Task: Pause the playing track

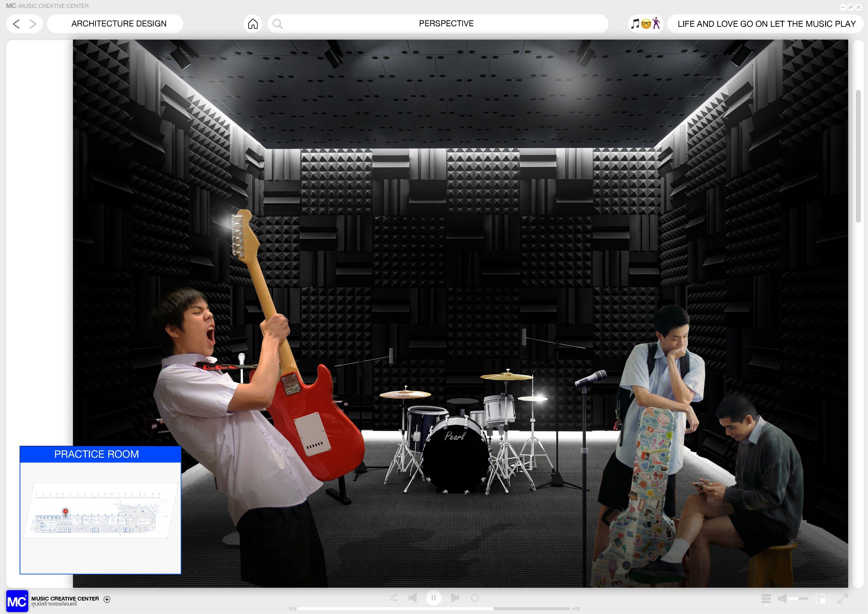Action: pos(434,598)
